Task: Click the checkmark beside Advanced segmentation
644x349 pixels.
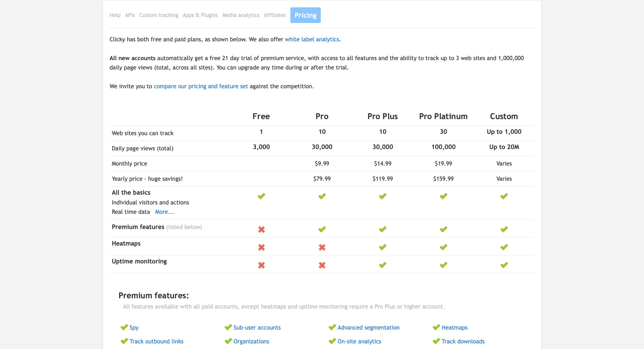Action: [x=332, y=327]
